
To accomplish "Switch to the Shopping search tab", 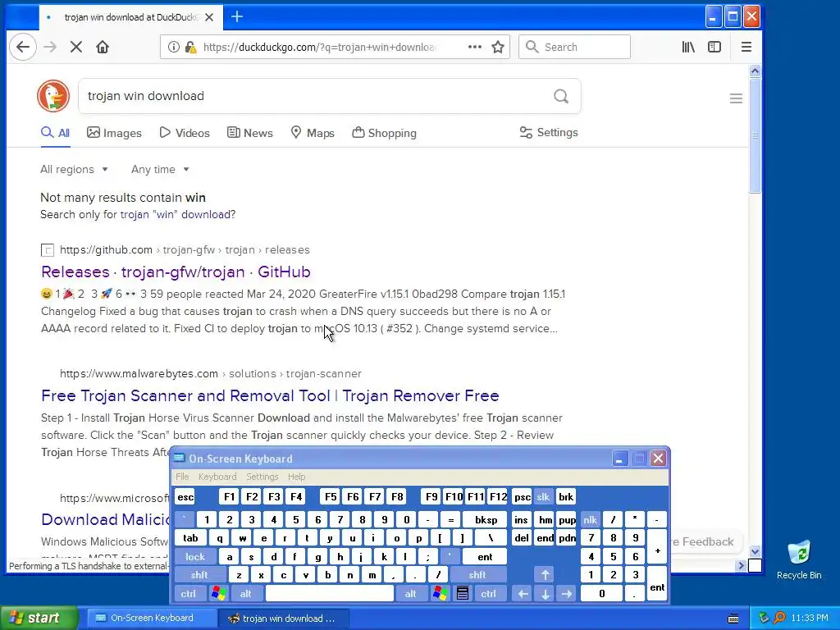I will (x=385, y=133).
